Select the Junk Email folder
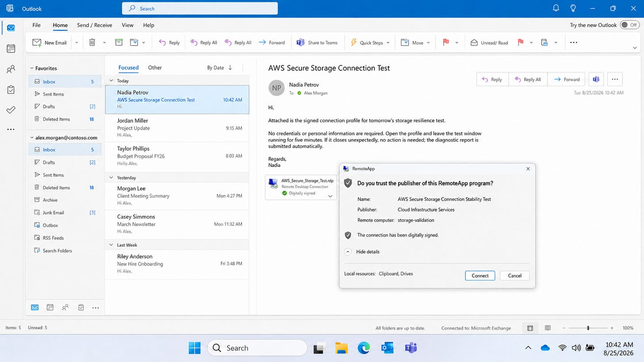This screenshot has width=644, height=362. click(x=65, y=213)
